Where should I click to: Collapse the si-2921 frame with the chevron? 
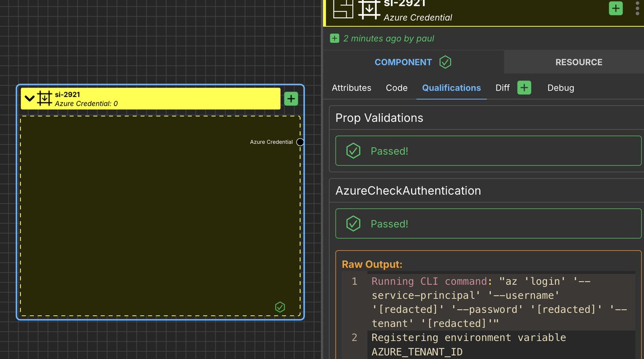tap(30, 99)
